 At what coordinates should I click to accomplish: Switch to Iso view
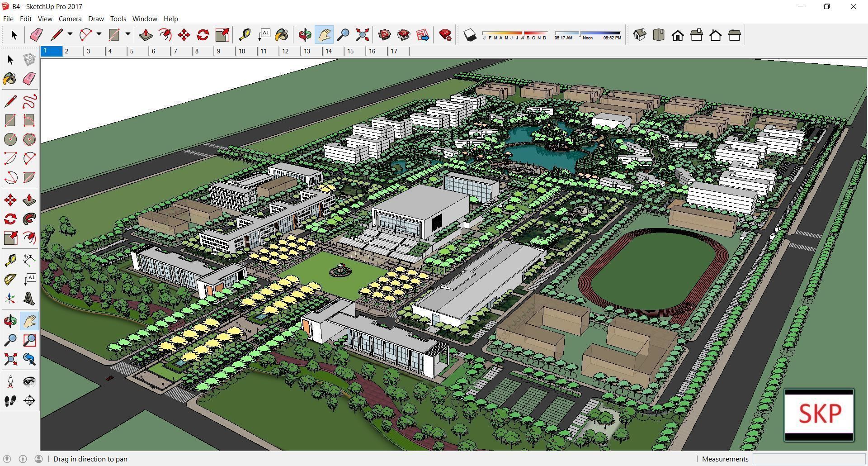(x=640, y=35)
